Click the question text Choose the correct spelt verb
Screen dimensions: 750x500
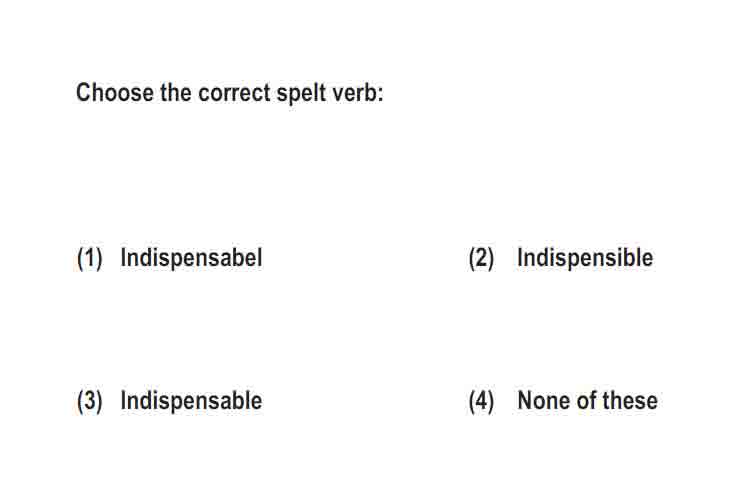coord(230,93)
